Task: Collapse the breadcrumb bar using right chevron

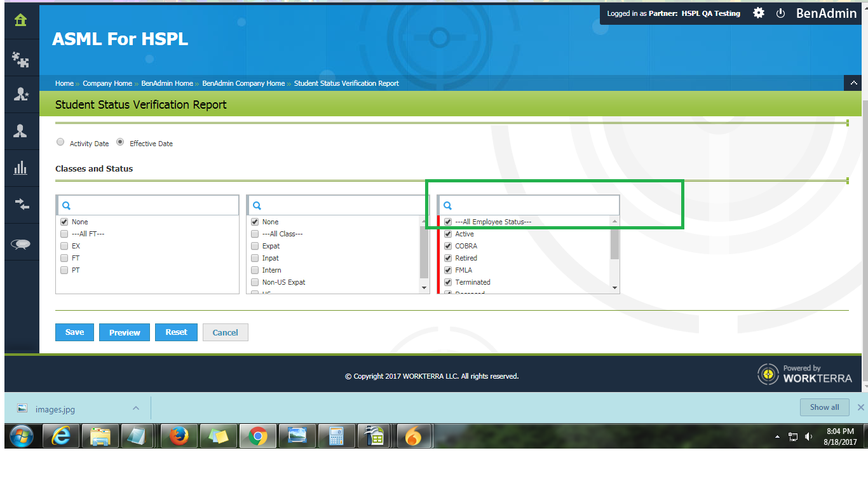Action: click(853, 83)
